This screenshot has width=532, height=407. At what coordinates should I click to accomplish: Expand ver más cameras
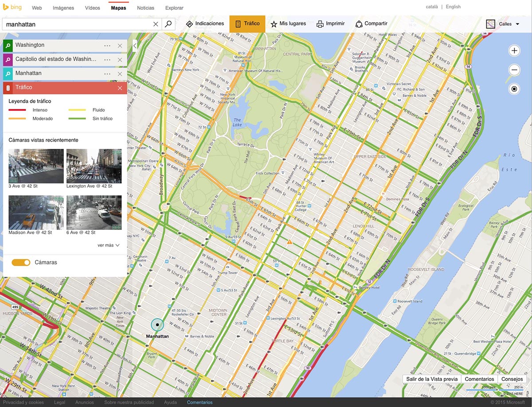pyautogui.click(x=109, y=245)
